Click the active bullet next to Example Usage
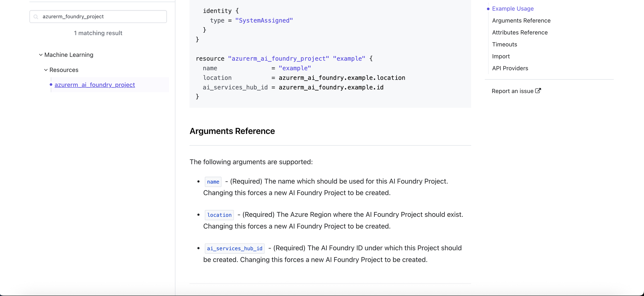The width and height of the screenshot is (644, 296). (x=488, y=9)
